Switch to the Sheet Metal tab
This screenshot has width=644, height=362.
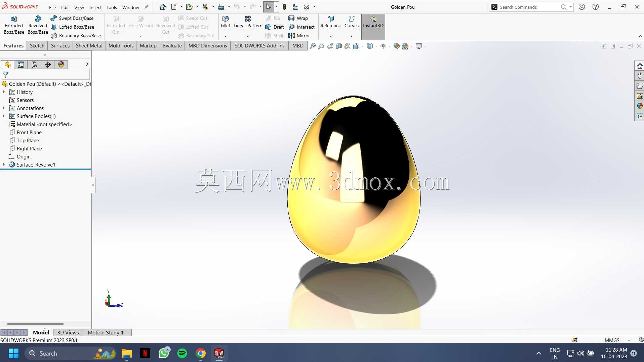pos(89,46)
